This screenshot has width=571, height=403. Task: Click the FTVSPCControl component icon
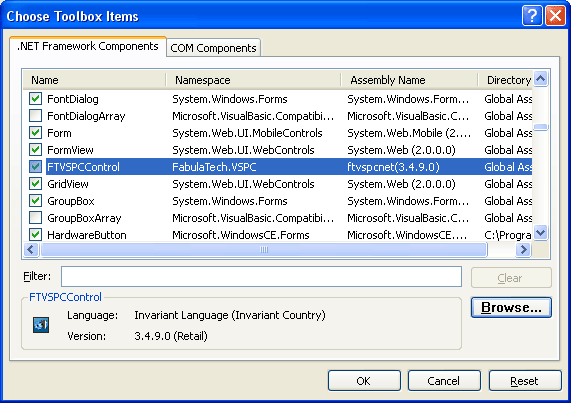click(41, 325)
